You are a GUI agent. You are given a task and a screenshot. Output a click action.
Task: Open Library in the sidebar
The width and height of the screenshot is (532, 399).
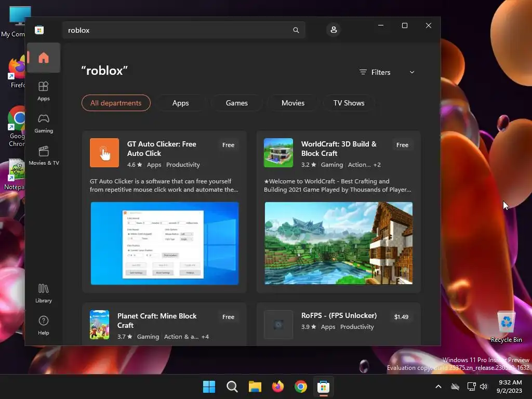(44, 293)
